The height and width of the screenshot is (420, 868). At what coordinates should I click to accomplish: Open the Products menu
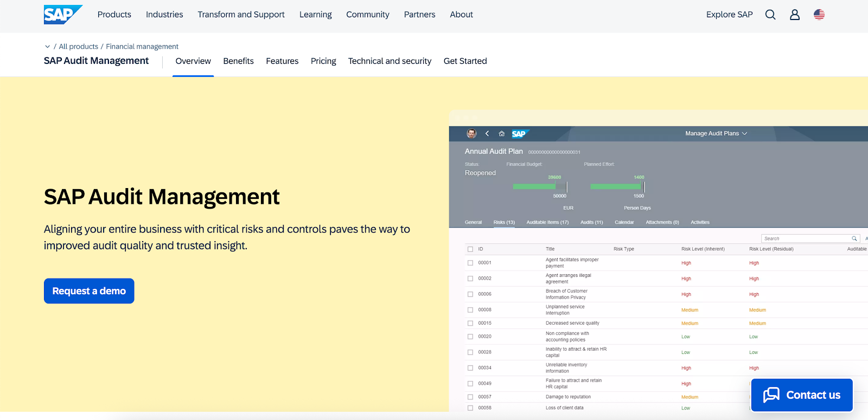[x=114, y=15]
